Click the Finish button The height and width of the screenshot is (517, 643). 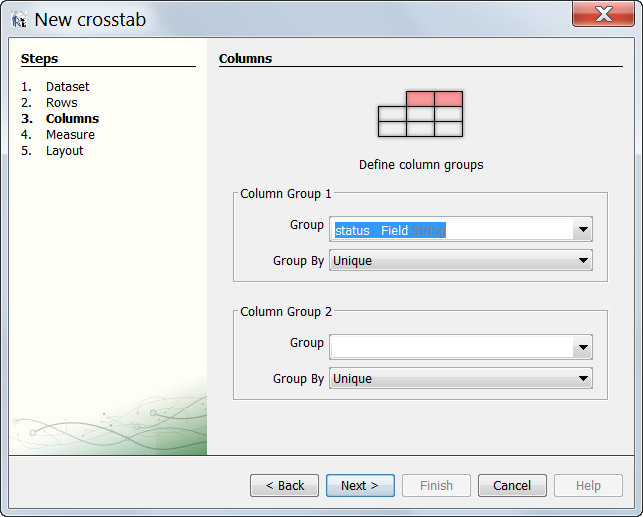[436, 486]
